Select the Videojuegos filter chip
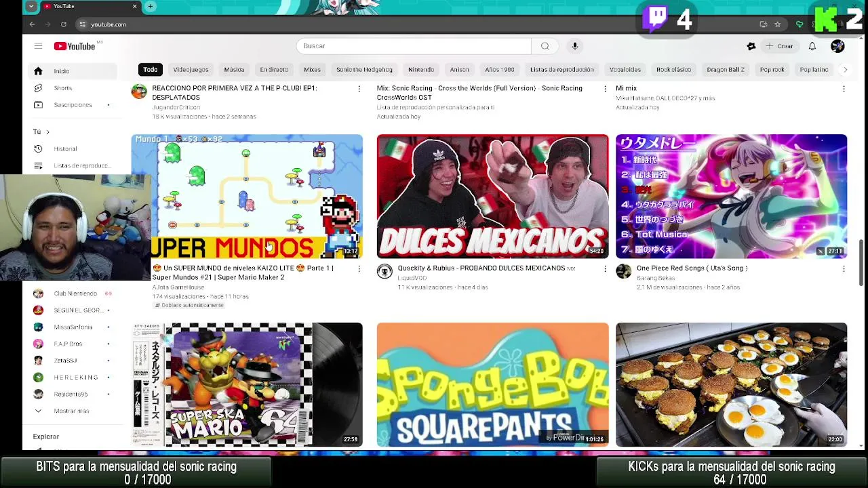This screenshot has width=868, height=488. coord(191,69)
